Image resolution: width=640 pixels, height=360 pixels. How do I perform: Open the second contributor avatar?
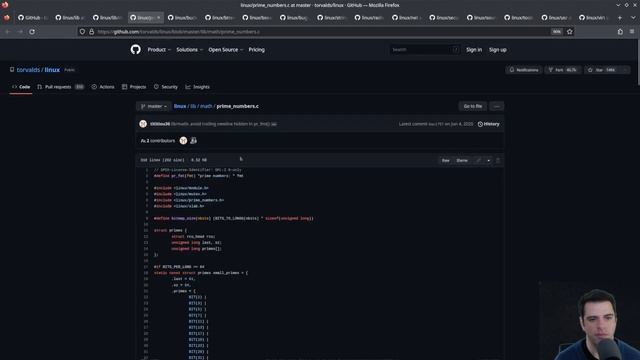pyautogui.click(x=193, y=140)
